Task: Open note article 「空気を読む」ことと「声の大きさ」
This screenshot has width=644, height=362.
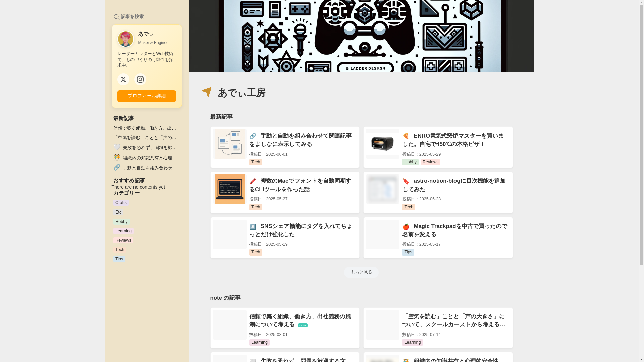Action: tap(454, 321)
